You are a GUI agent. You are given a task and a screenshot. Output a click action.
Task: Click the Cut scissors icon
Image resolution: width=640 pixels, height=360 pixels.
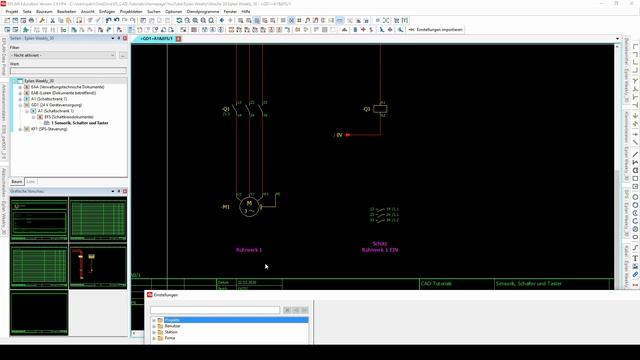(53, 20)
